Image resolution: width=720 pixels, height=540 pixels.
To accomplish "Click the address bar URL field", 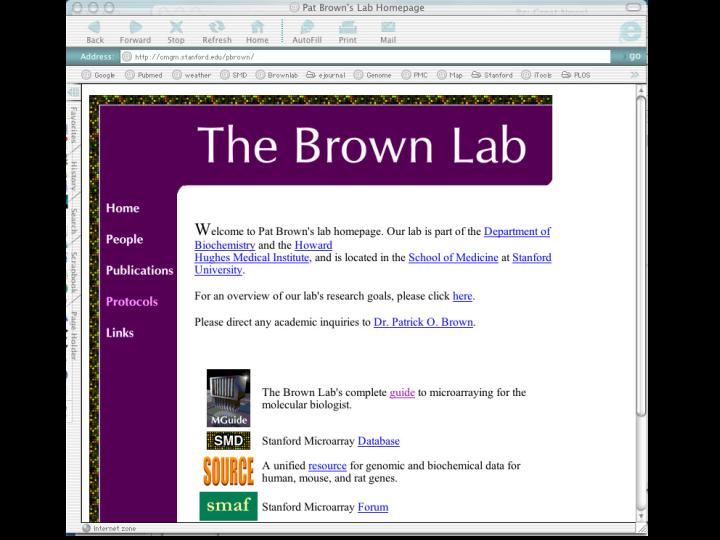I will 366,57.
